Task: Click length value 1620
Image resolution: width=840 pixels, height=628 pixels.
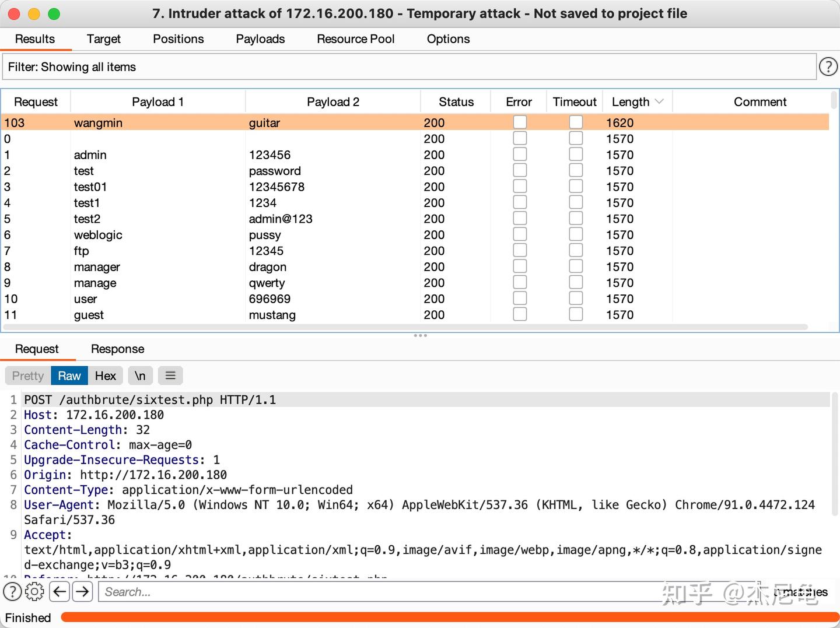Action: pos(619,122)
